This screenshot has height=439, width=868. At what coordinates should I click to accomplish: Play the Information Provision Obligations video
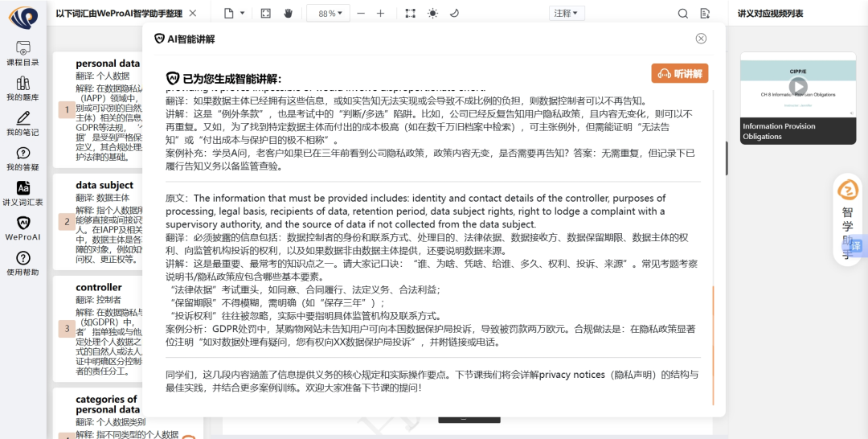(798, 86)
